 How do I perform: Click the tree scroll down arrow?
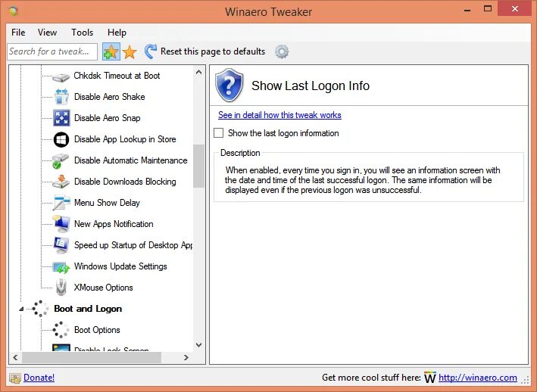click(x=198, y=345)
